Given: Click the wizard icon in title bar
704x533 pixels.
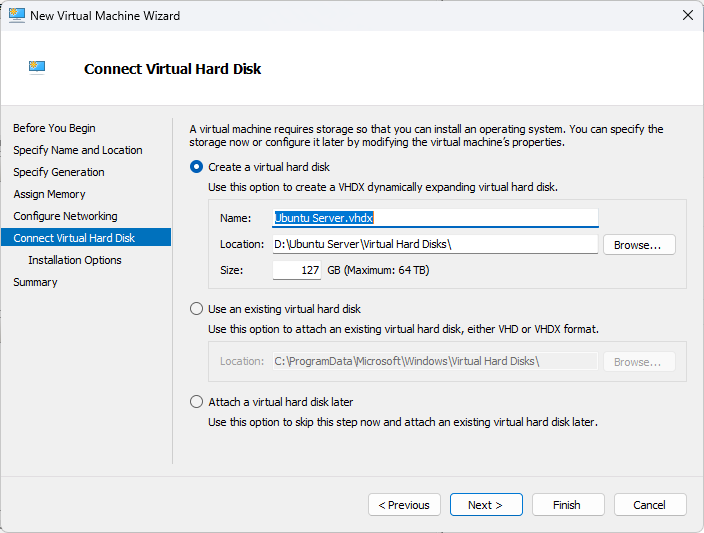Looking at the screenshot, I should 16,16.
